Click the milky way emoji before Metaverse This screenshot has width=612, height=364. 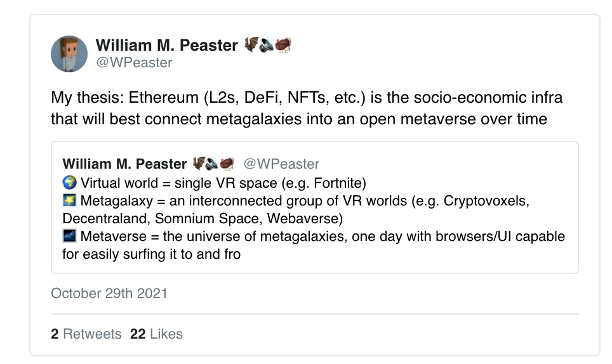[70, 237]
